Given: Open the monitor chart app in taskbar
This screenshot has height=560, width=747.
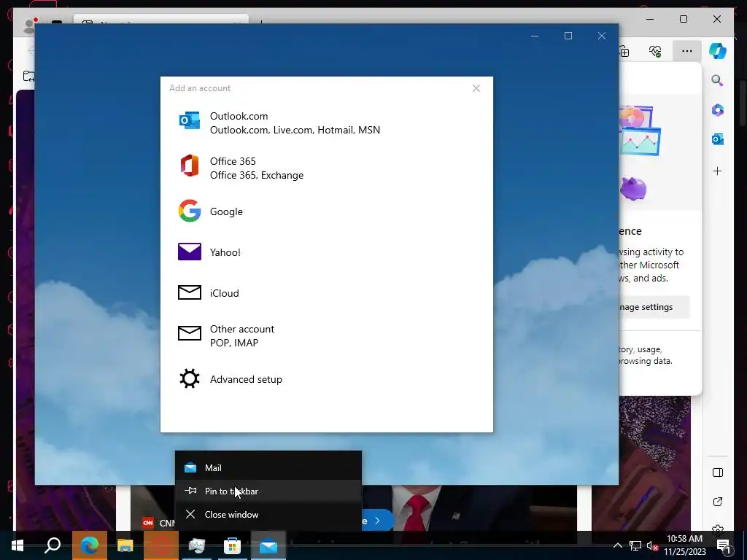Looking at the screenshot, I should (x=197, y=545).
